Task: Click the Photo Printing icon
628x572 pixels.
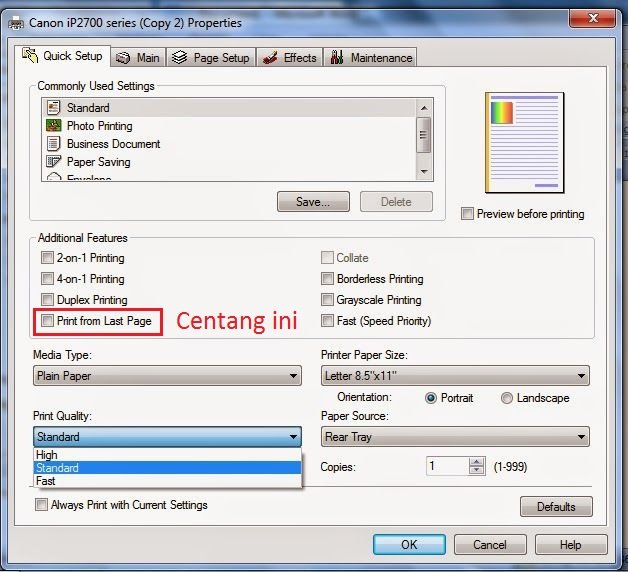Action: pos(54,126)
